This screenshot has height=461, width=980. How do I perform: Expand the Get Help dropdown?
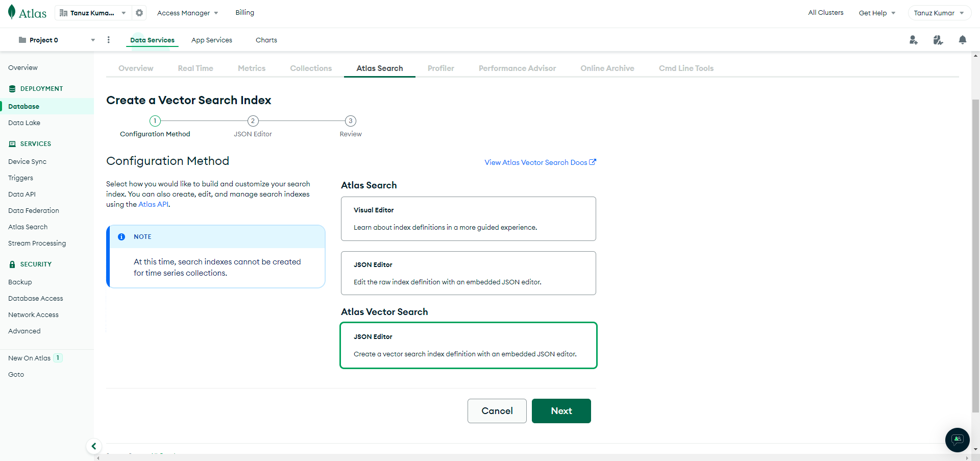tap(876, 12)
